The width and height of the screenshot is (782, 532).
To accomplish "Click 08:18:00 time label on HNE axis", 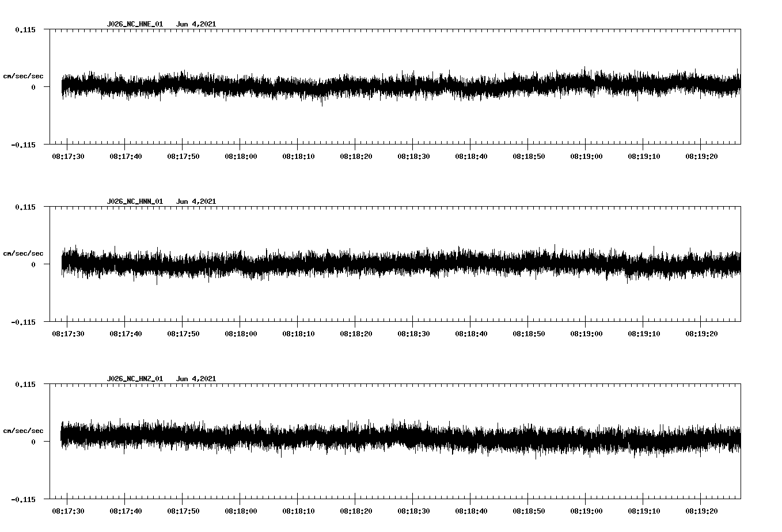I will (241, 156).
